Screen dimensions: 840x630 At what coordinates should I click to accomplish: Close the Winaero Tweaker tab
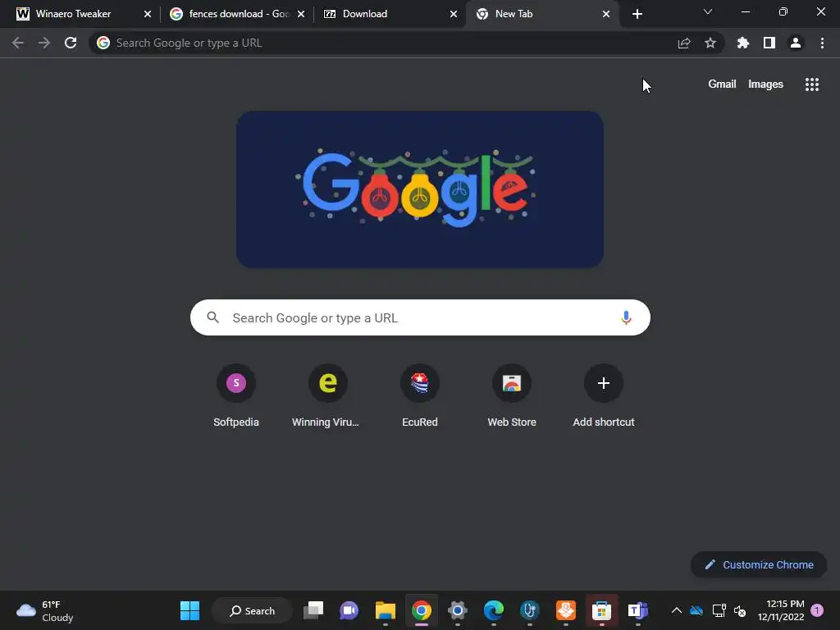pyautogui.click(x=148, y=14)
